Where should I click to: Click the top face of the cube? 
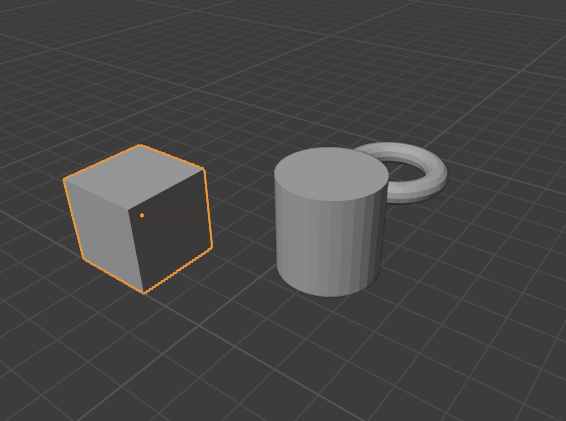[x=134, y=176]
